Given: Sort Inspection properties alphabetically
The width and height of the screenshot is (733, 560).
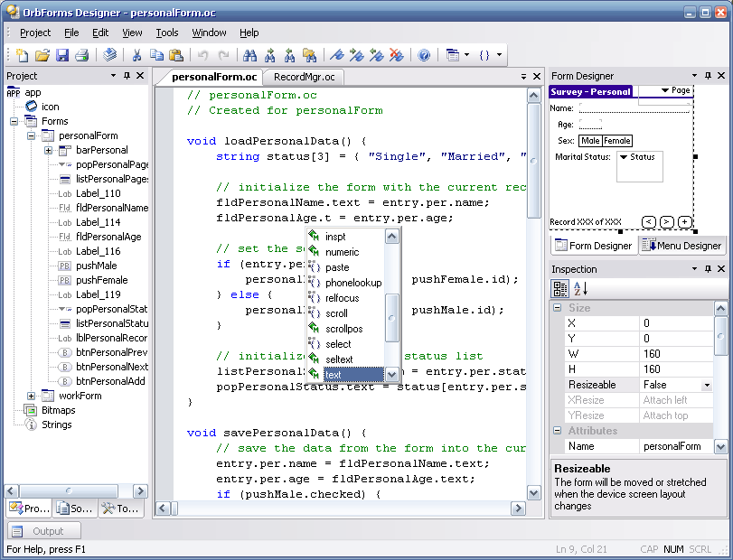Looking at the screenshot, I should pos(582,287).
